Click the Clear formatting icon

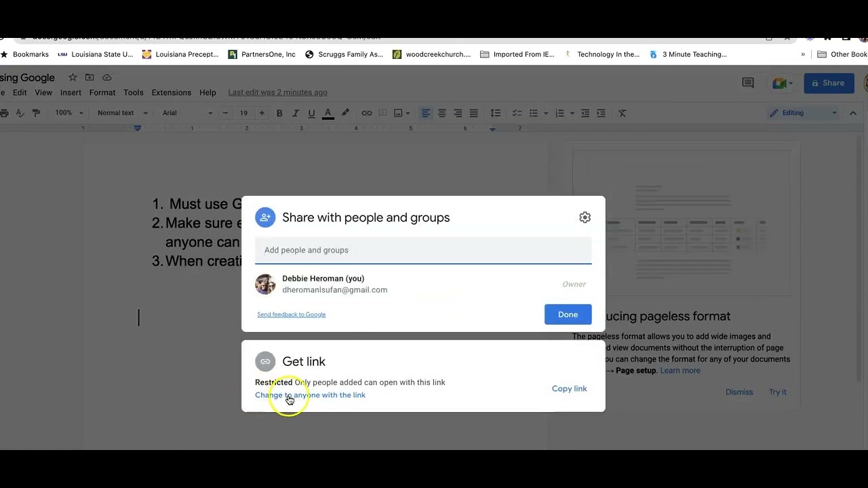(623, 113)
